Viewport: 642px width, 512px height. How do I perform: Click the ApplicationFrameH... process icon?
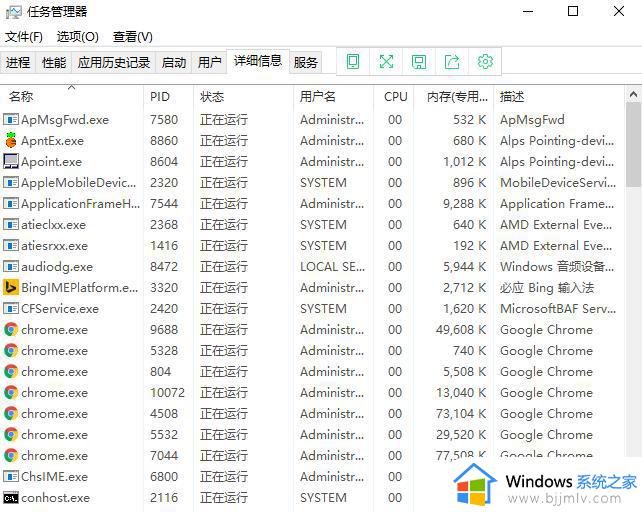pos(11,203)
